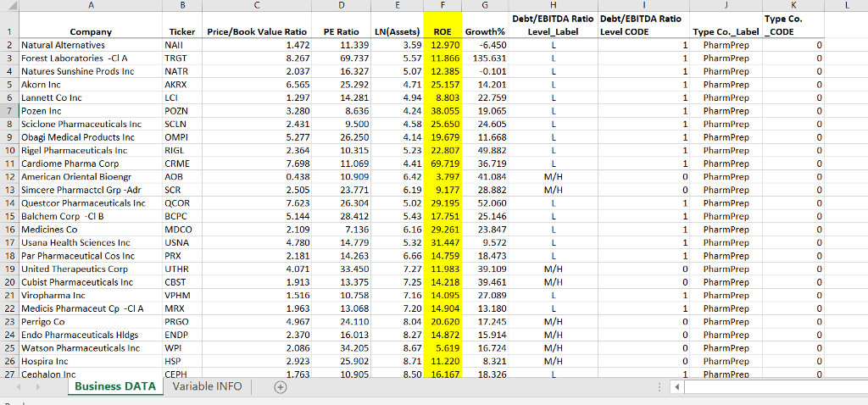868x405 pixels.
Task: Select the M/H label in Perrigo Co row
Action: 553,321
